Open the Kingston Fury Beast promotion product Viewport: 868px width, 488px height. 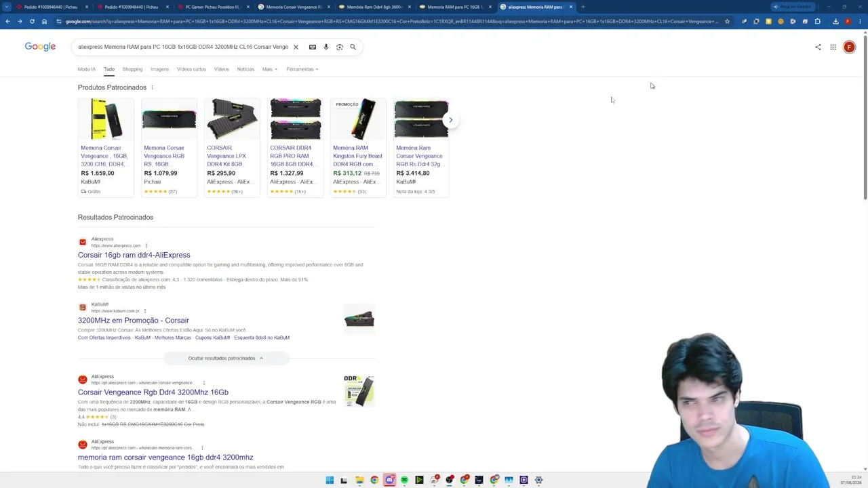(x=358, y=147)
